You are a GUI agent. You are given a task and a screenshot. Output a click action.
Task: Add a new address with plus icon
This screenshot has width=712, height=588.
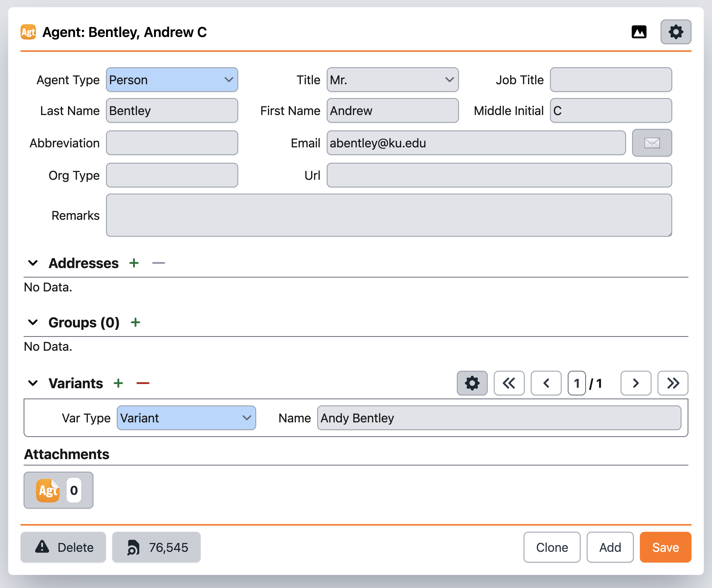click(x=134, y=263)
